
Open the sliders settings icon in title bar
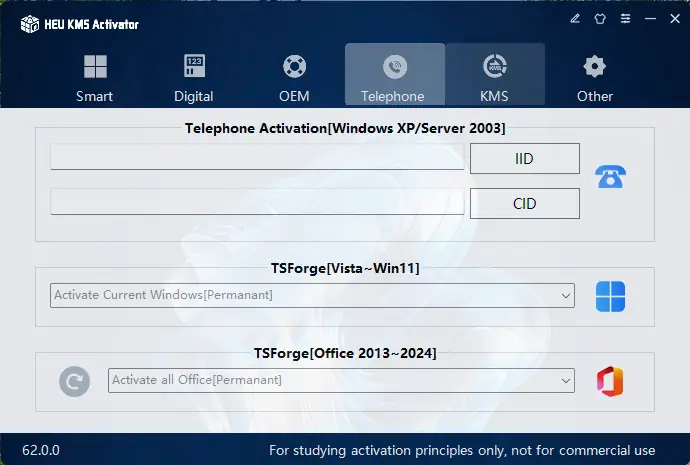click(625, 18)
